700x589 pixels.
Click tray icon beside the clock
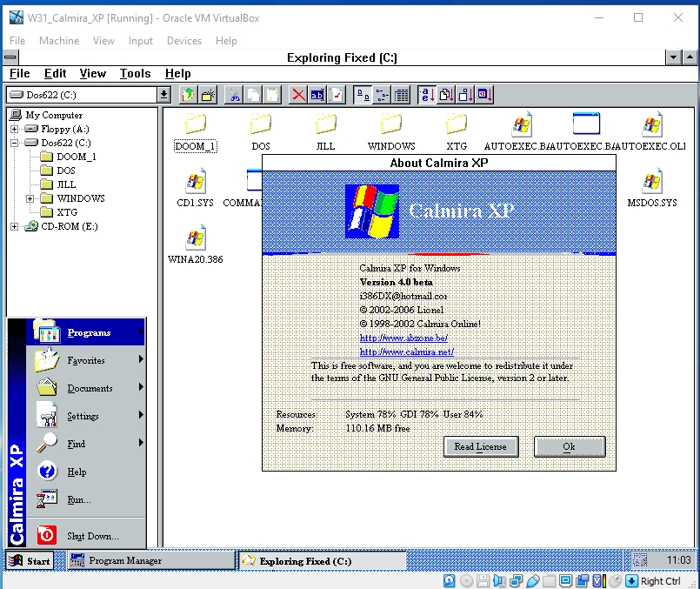(x=640, y=560)
